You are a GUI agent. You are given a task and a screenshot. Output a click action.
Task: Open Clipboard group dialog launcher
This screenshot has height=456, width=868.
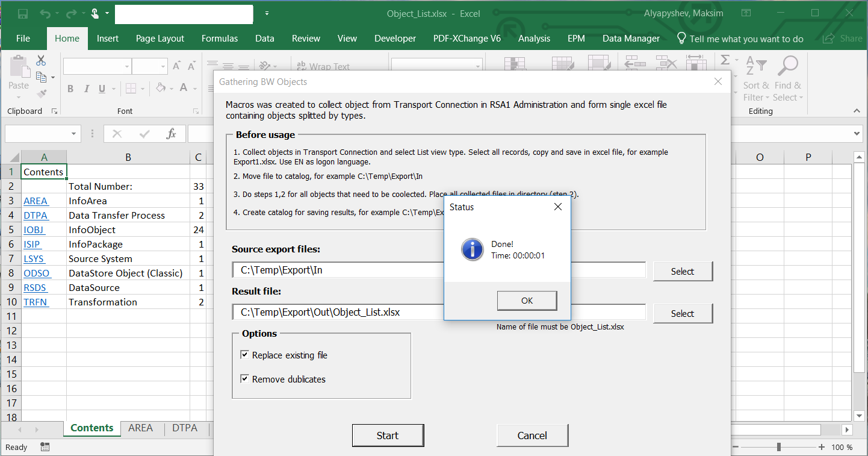point(54,111)
